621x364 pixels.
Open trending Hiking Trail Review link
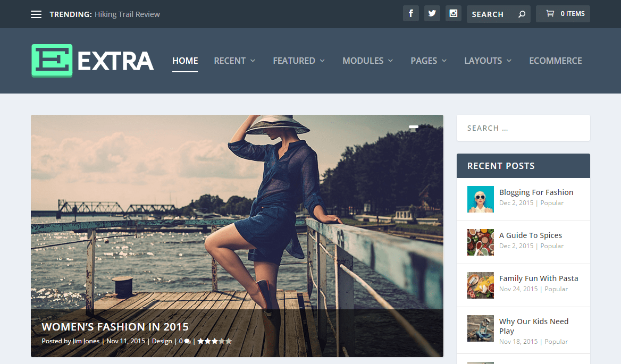(127, 14)
